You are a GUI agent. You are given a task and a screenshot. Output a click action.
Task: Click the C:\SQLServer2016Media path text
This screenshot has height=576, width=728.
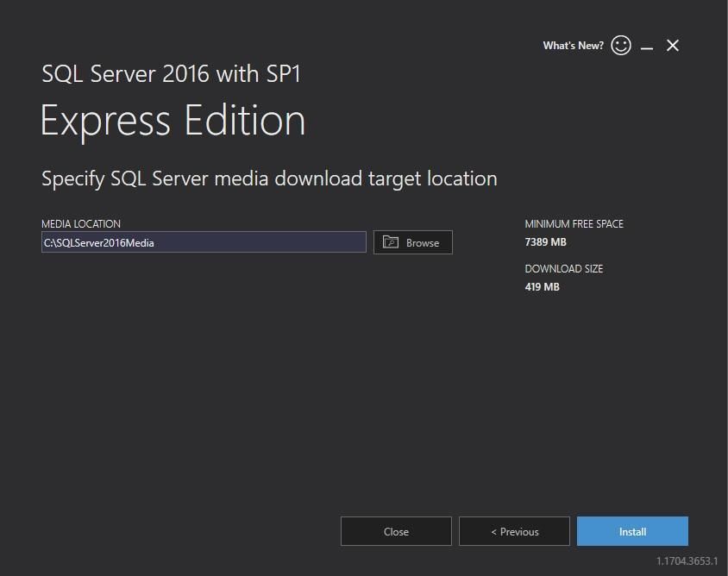pos(99,242)
